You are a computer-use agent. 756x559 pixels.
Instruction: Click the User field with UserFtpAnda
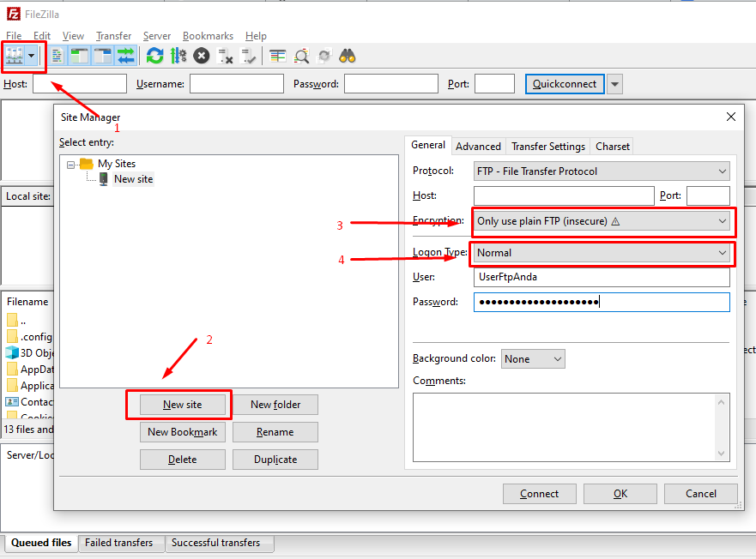coord(602,277)
